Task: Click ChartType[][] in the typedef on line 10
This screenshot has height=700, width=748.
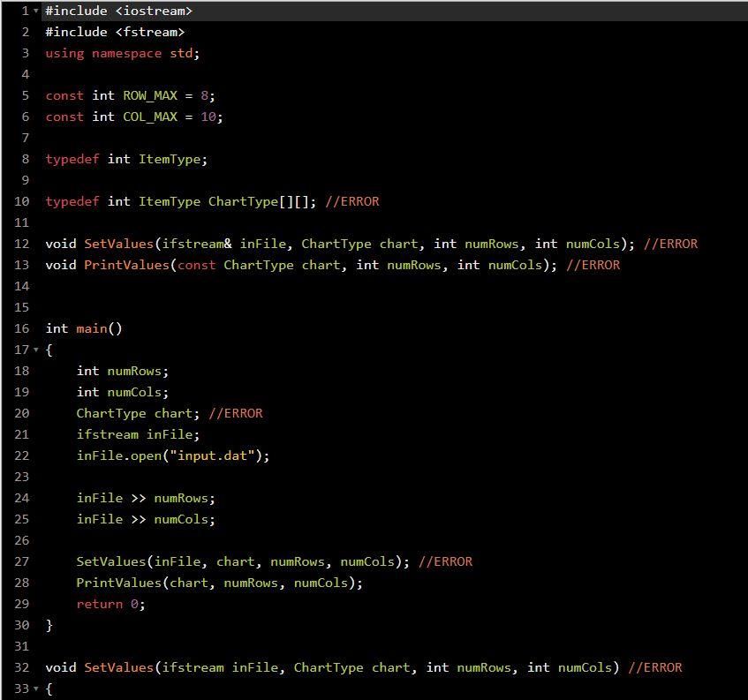Action: pyautogui.click(x=259, y=202)
